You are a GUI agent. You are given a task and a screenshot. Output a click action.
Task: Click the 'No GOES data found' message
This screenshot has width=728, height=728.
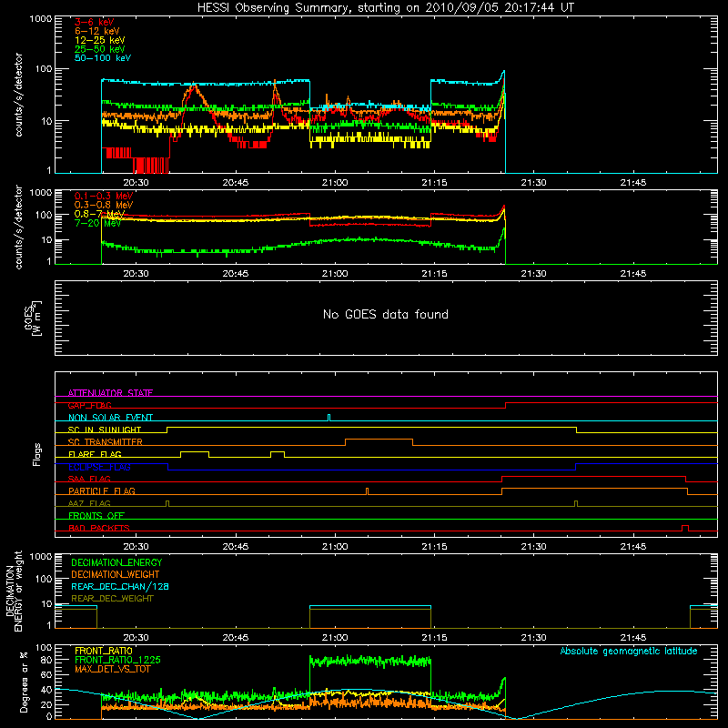[x=385, y=314]
